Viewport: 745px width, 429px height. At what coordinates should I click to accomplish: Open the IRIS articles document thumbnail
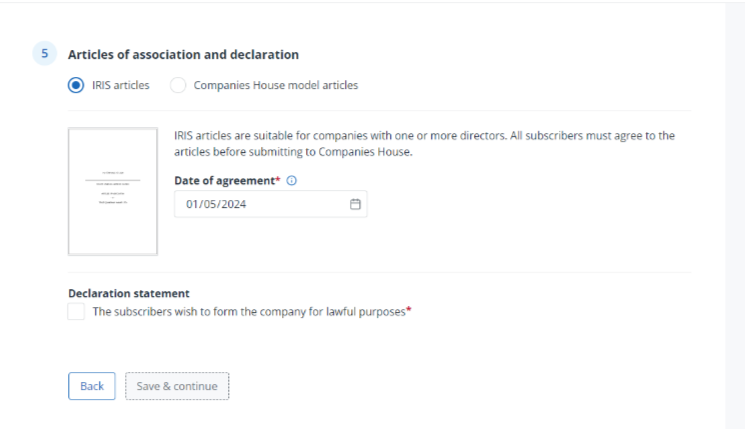(x=112, y=191)
